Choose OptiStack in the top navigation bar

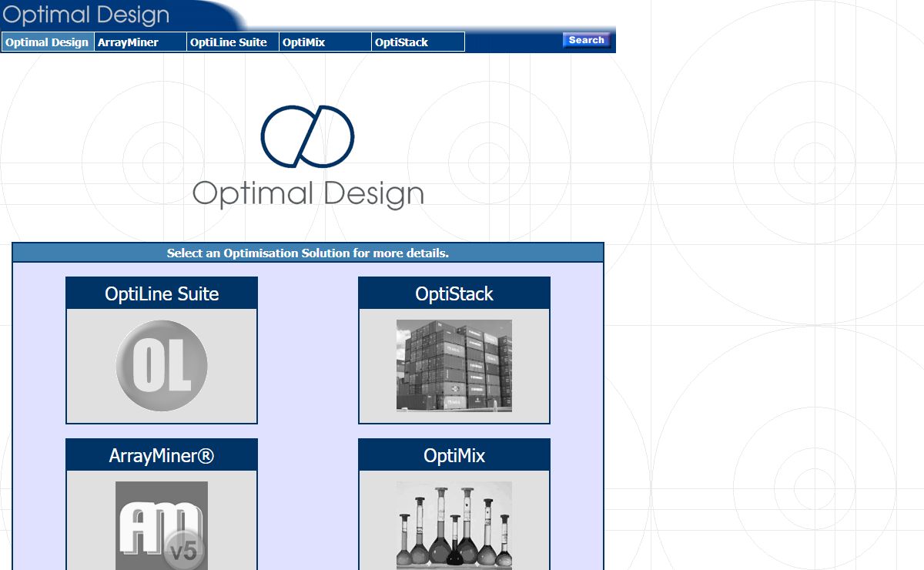tap(401, 42)
